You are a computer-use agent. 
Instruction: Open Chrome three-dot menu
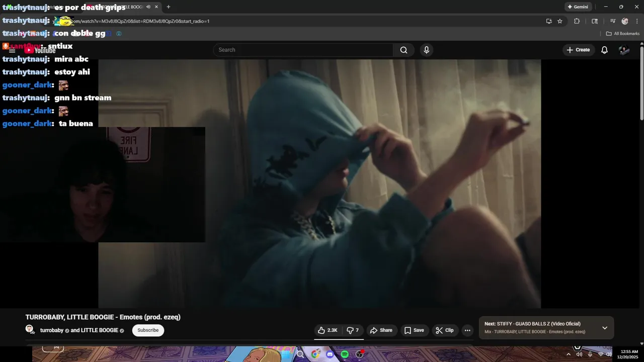point(636,21)
